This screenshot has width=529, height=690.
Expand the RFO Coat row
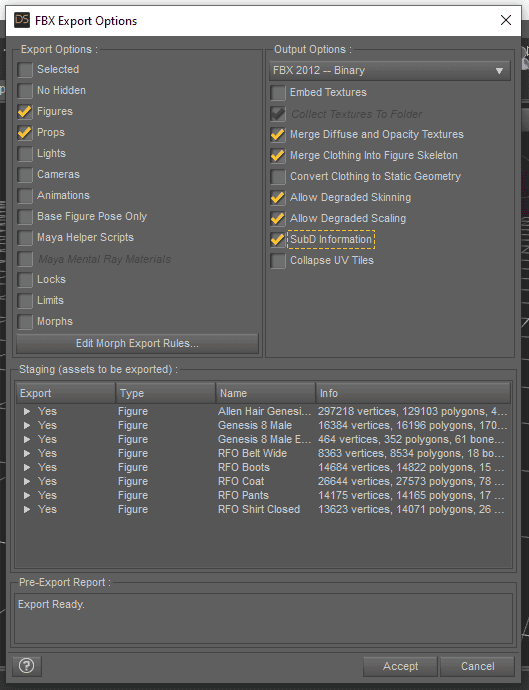tap(27, 481)
